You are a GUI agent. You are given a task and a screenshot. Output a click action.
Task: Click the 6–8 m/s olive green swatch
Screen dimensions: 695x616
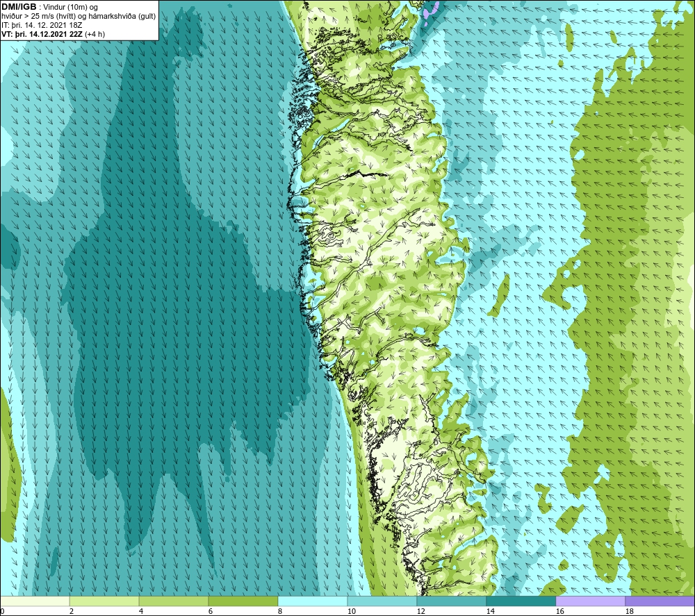click(243, 601)
